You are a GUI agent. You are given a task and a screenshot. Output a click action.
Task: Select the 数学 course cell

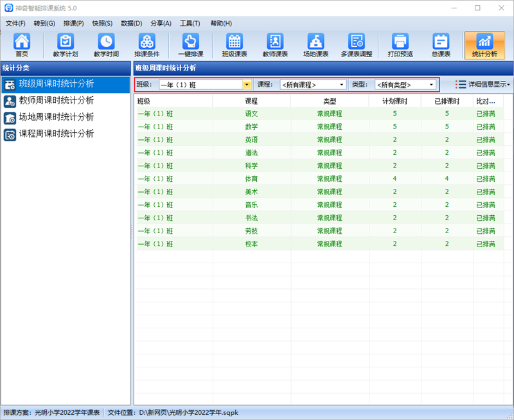click(251, 127)
